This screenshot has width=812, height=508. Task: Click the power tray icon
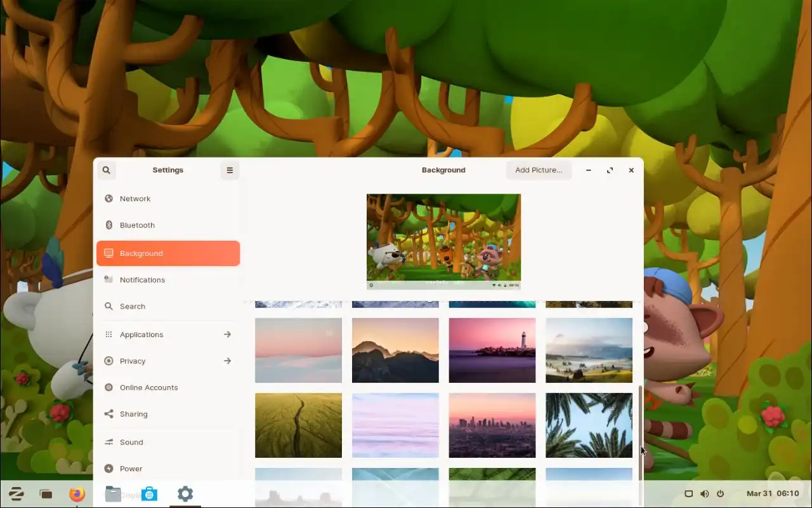720,494
